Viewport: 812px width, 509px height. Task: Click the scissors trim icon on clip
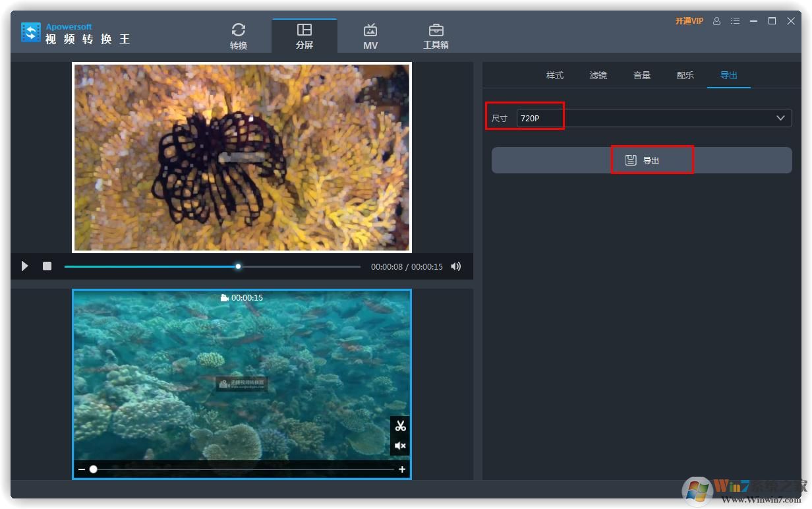tap(400, 426)
